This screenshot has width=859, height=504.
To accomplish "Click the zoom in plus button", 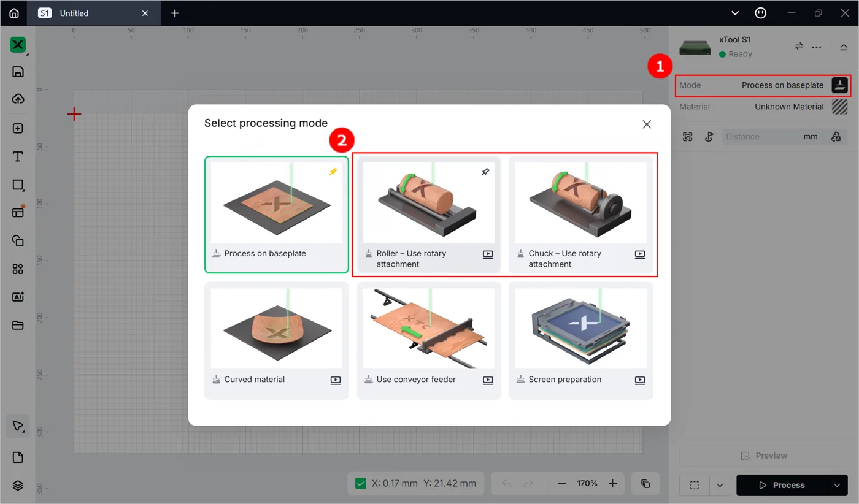I will [612, 484].
